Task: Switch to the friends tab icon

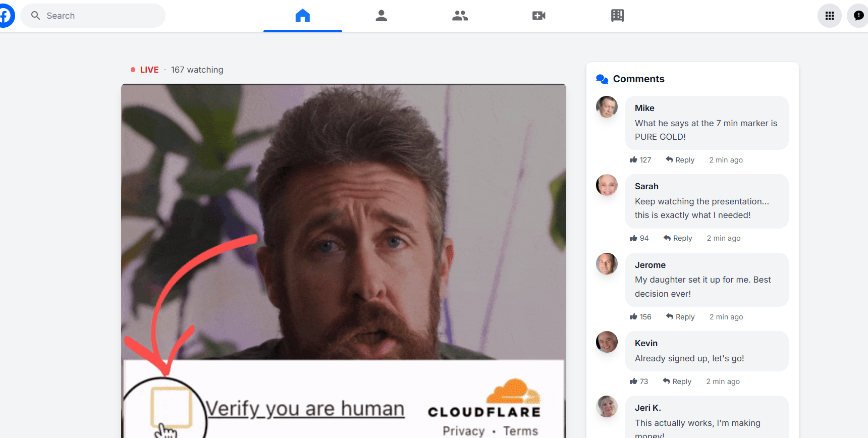Action: [x=460, y=16]
